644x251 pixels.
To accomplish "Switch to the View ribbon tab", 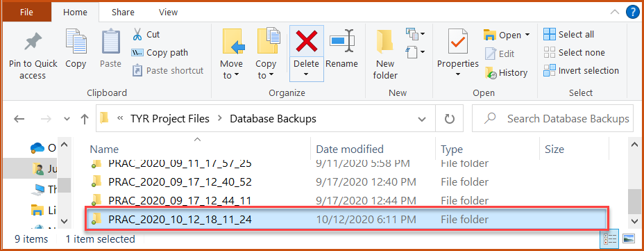I will pos(168,13).
